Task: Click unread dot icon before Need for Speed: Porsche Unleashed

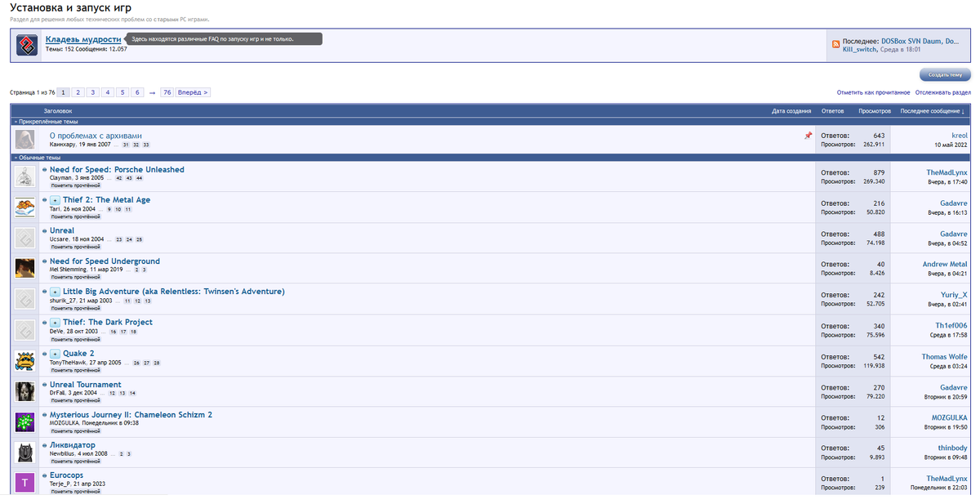Action: (x=44, y=170)
